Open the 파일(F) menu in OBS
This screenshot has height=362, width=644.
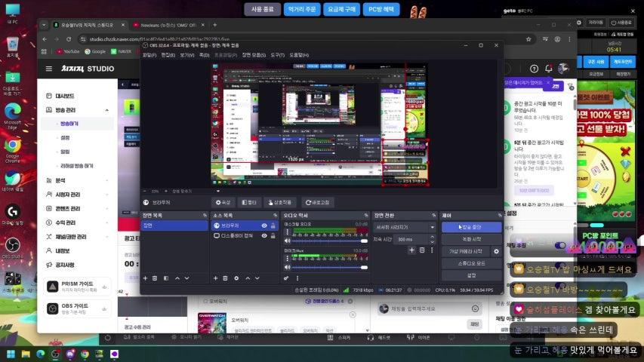click(x=149, y=55)
